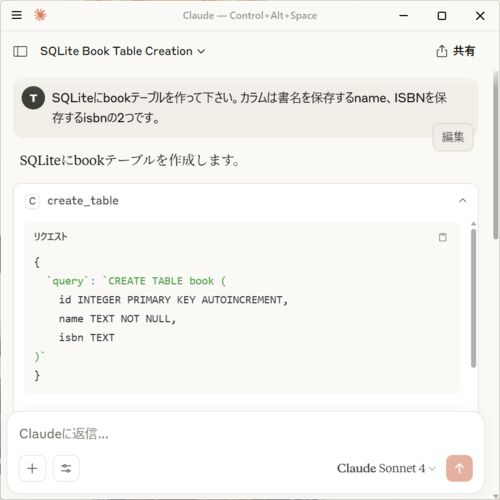The width and height of the screenshot is (500, 500).
Task: Click the 'SQLiteにbookテーブルを作成します。' reply text
Action: pos(130,160)
